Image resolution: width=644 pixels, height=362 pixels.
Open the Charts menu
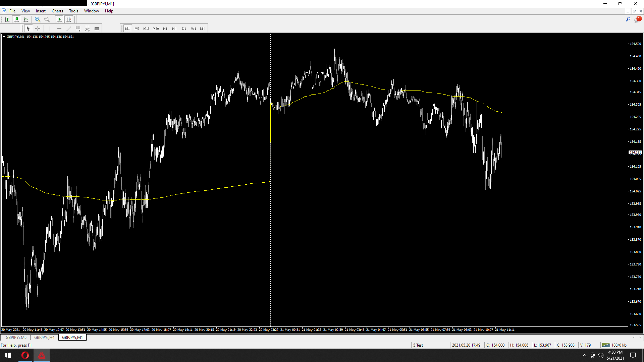click(x=57, y=11)
